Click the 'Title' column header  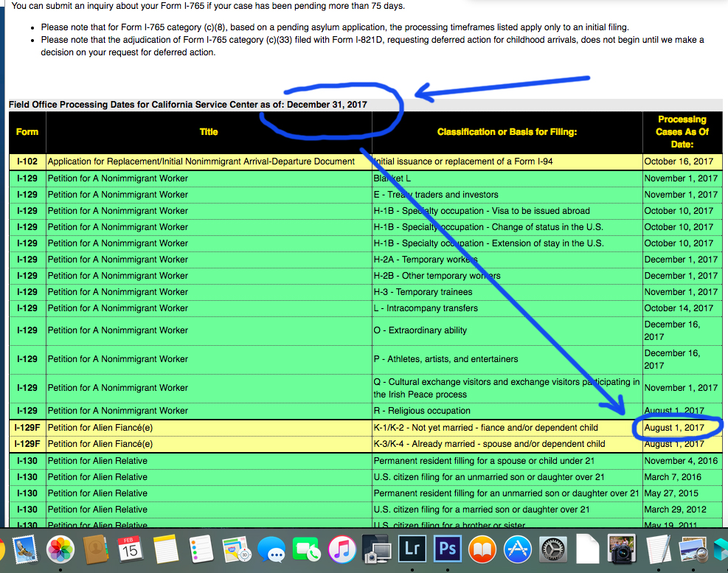coord(209,132)
